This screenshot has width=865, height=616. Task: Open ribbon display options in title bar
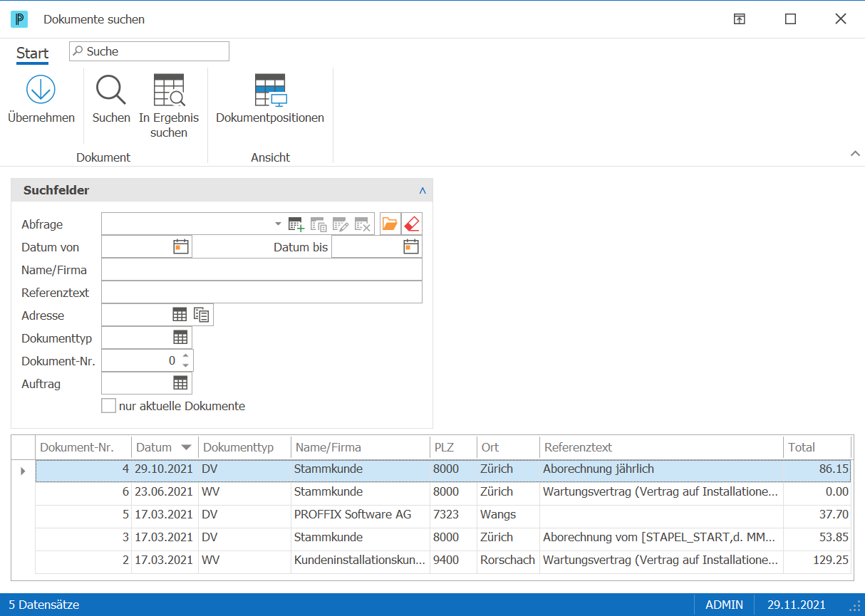point(740,19)
